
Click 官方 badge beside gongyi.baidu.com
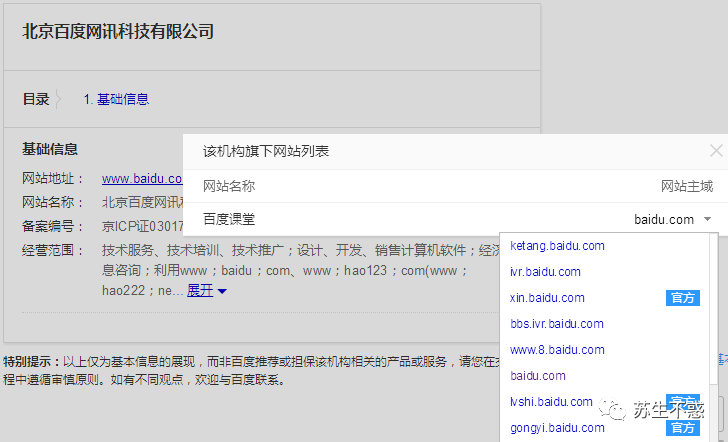pyautogui.click(x=682, y=428)
